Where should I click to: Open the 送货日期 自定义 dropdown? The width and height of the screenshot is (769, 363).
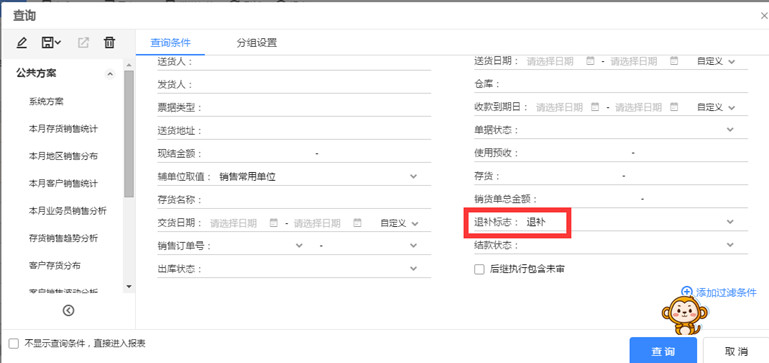click(x=717, y=61)
